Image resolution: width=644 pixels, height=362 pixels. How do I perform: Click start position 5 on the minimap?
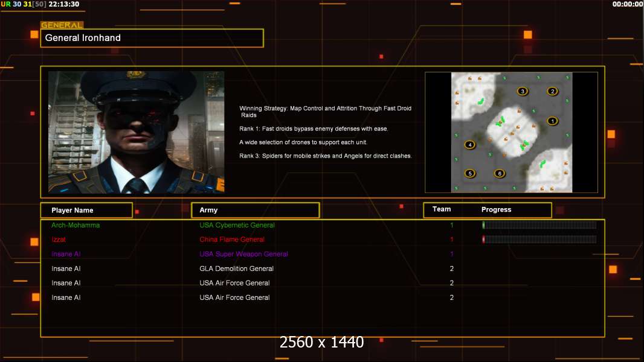click(x=470, y=173)
